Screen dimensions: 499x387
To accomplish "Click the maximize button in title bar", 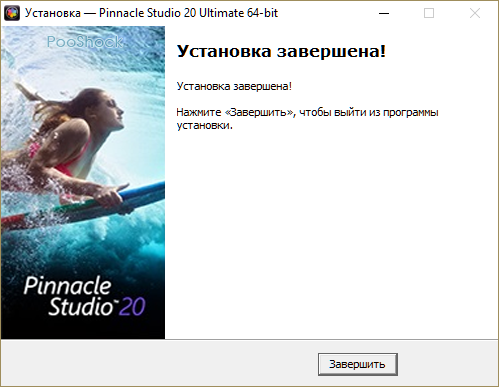I will (429, 13).
